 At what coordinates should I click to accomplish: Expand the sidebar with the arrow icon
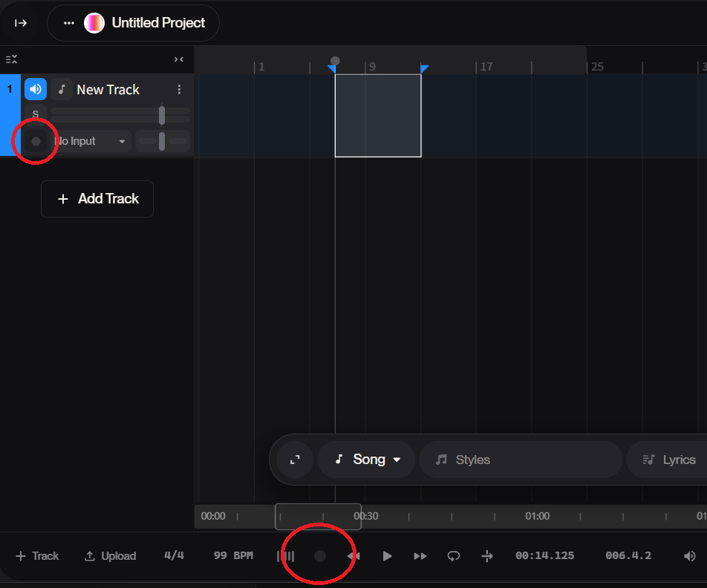(x=21, y=23)
